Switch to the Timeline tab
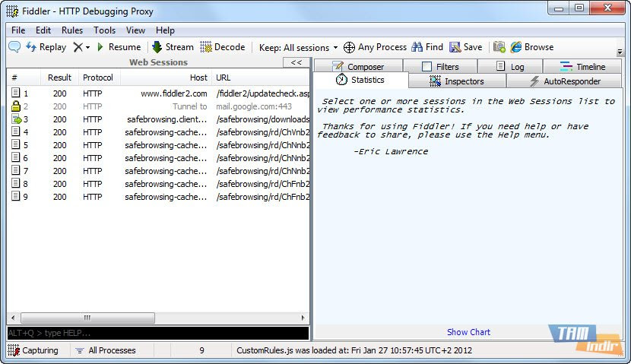The width and height of the screenshot is (631, 364). point(582,66)
